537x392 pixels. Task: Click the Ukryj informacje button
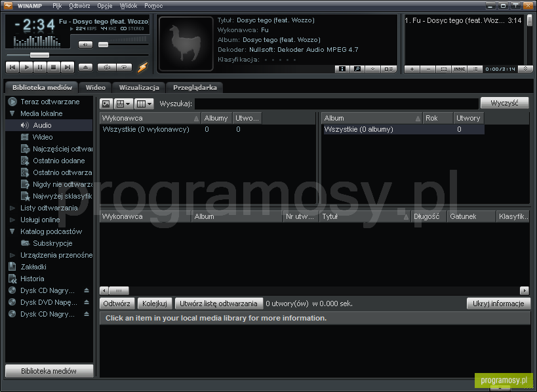click(x=498, y=304)
